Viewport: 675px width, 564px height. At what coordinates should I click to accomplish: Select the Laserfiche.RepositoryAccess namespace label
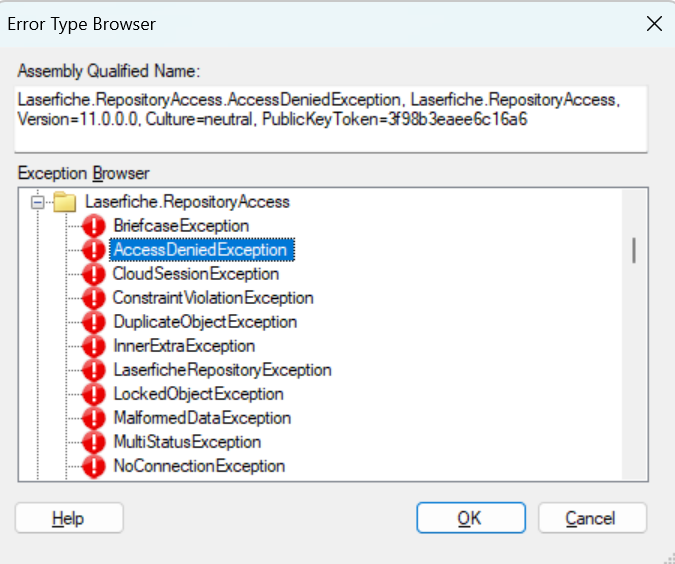pos(187,202)
